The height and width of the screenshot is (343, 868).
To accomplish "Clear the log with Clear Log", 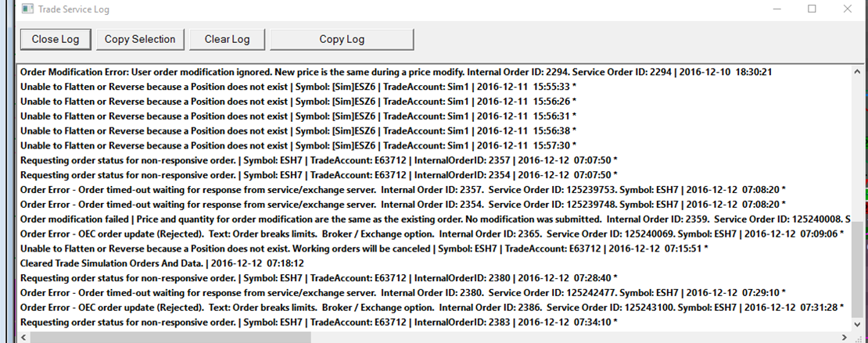I will point(227,39).
